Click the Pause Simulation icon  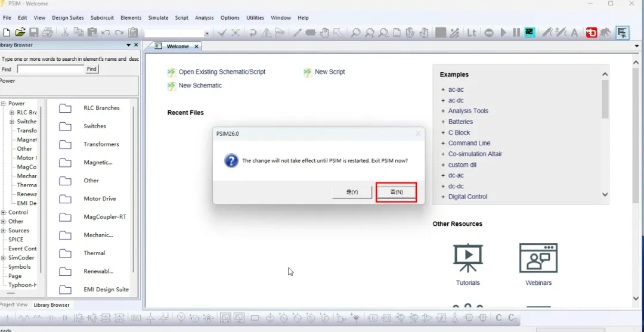click(x=516, y=32)
